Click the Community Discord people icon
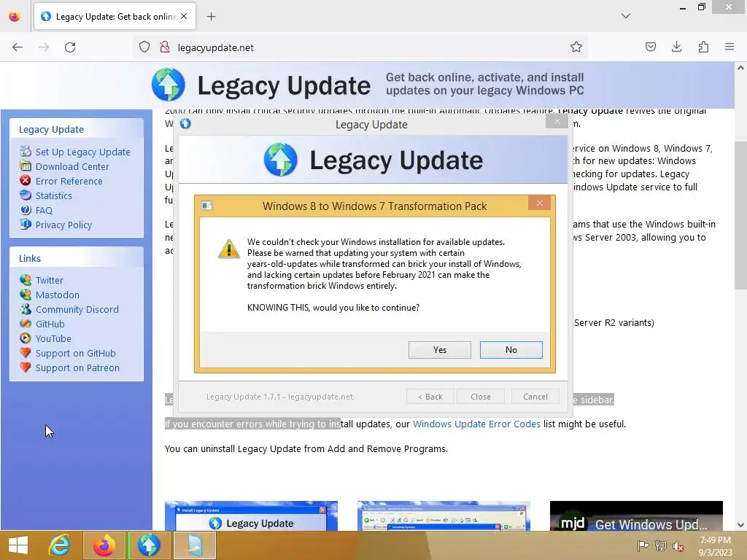This screenshot has height=560, width=747. (x=26, y=309)
